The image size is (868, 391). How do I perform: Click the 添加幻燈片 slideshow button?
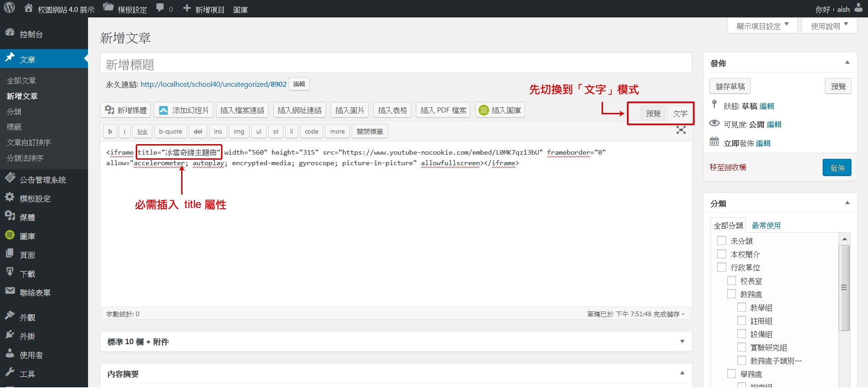(183, 110)
